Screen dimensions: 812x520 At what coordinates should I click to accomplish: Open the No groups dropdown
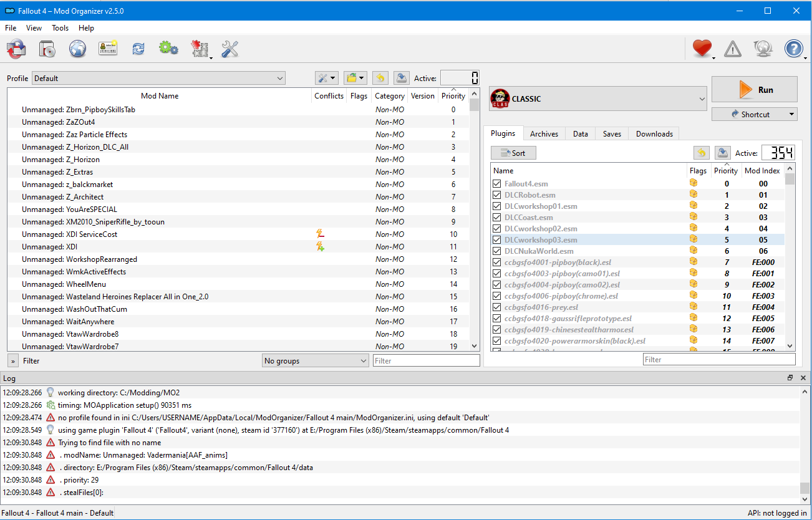click(x=316, y=361)
